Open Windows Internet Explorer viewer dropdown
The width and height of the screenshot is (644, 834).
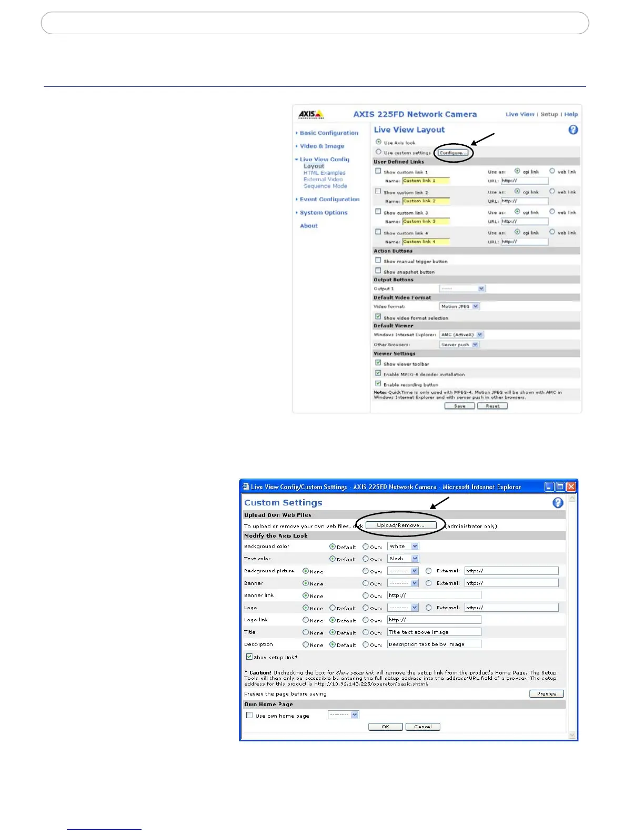click(x=461, y=334)
